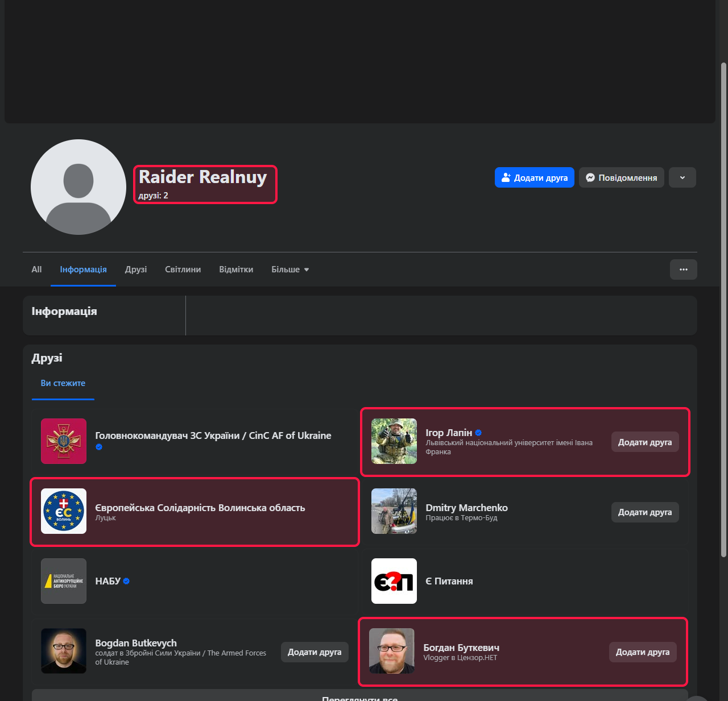The width and height of the screenshot is (728, 701).
Task: Open Ігор Лапін profile name link
Action: [449, 433]
